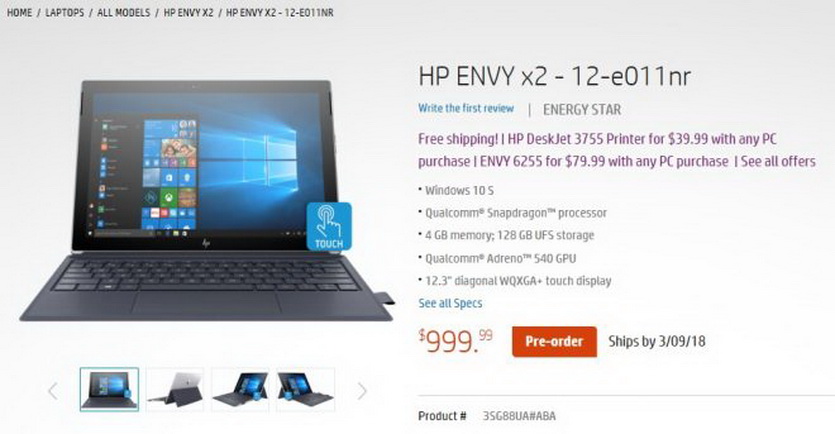Open the Write the first review link
The height and width of the screenshot is (434, 835).
click(466, 109)
